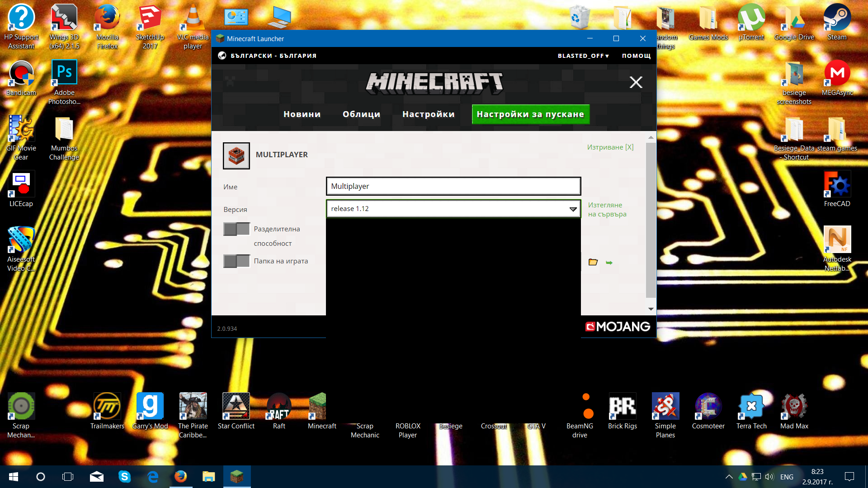Click the green arrow next to folder icon
The width and height of the screenshot is (868, 488).
(609, 263)
